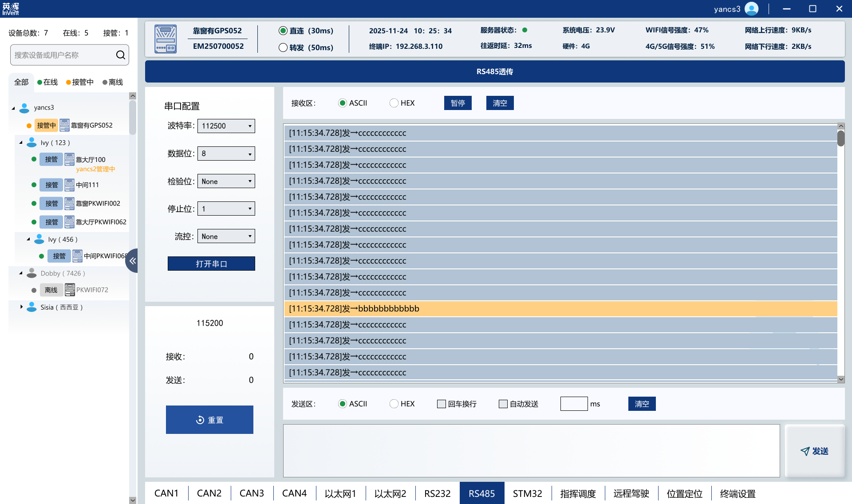Click the Dobby user group icon
852x504 pixels.
pos(32,273)
